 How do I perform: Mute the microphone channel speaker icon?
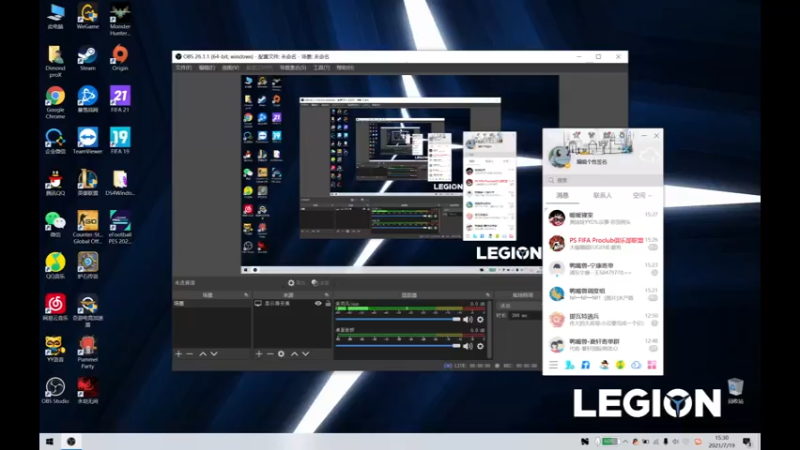coord(468,319)
